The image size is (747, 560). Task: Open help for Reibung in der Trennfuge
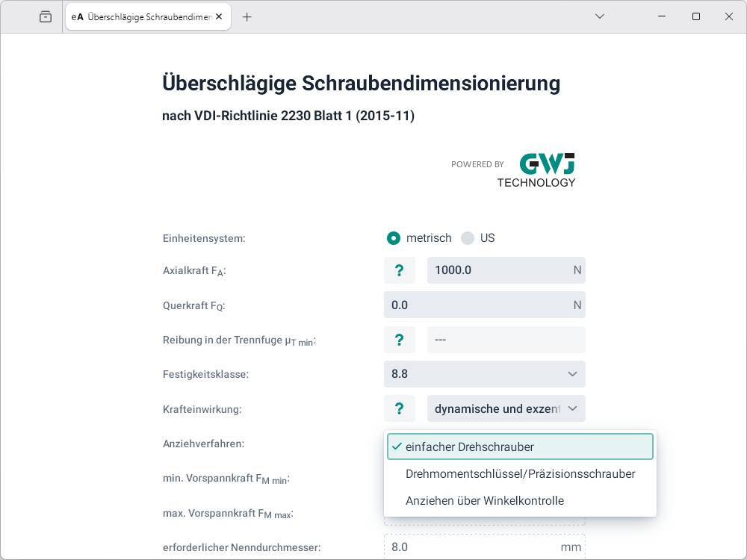click(x=400, y=340)
